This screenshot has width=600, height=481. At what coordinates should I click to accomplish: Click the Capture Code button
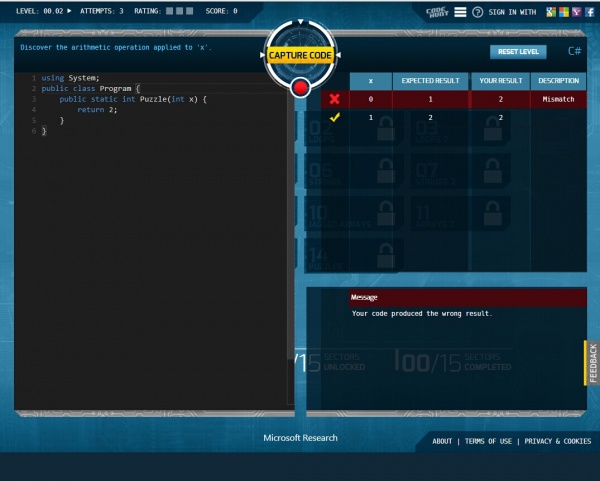[299, 56]
